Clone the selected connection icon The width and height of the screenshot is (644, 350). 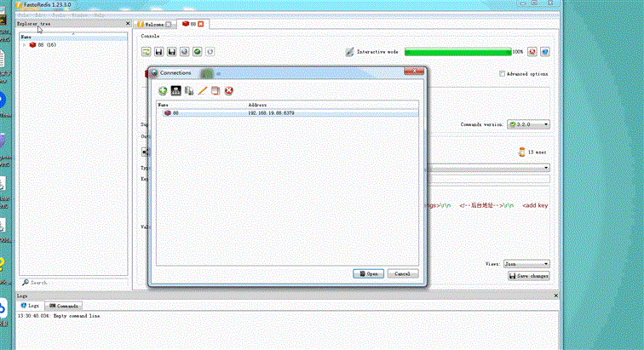pyautogui.click(x=216, y=91)
